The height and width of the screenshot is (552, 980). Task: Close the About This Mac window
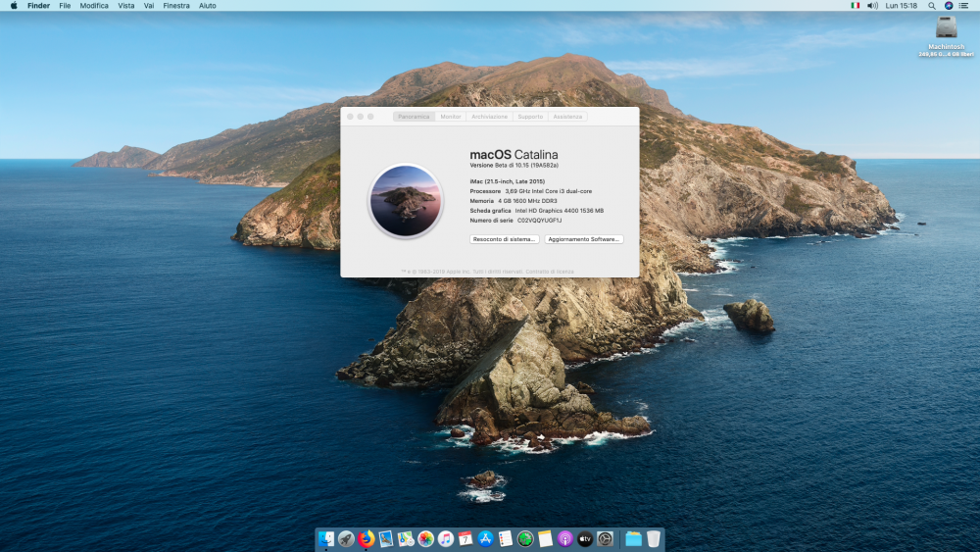point(350,117)
